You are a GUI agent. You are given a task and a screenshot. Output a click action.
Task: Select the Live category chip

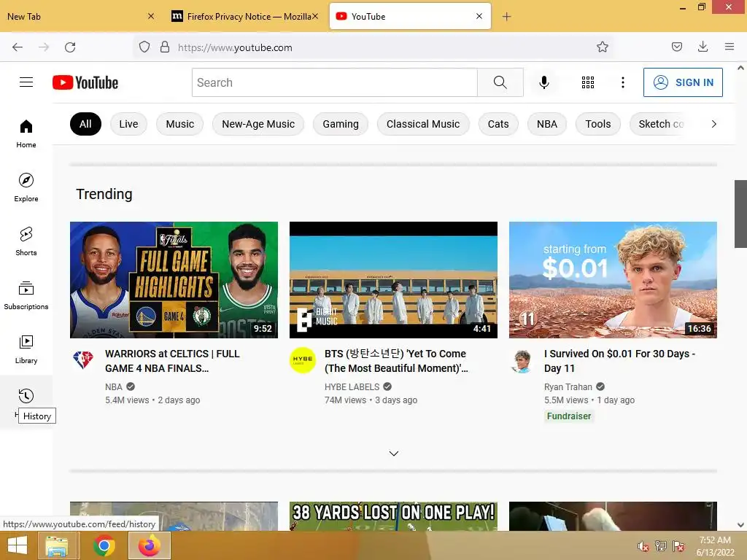(x=128, y=124)
